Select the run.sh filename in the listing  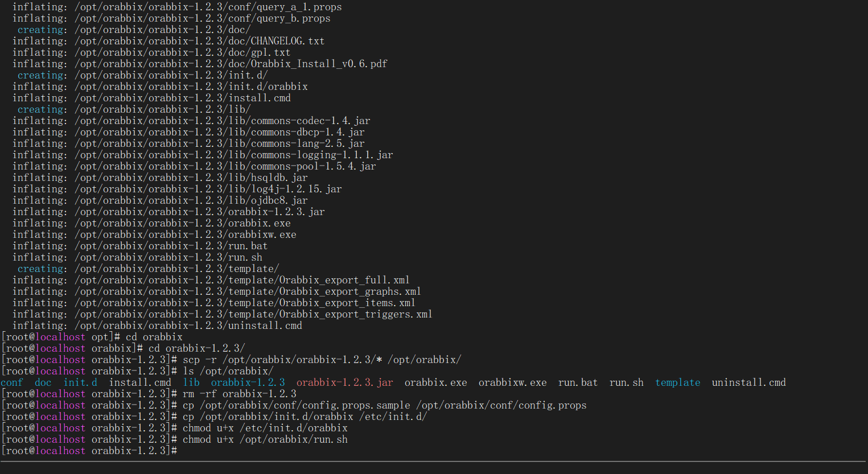pyautogui.click(x=626, y=382)
